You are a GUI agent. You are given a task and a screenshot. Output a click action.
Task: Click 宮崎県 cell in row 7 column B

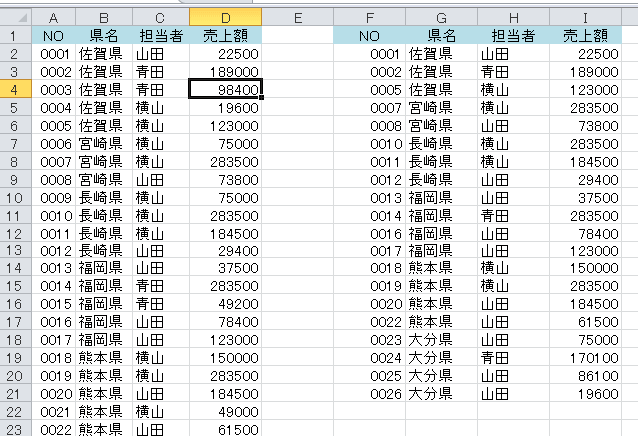point(104,144)
